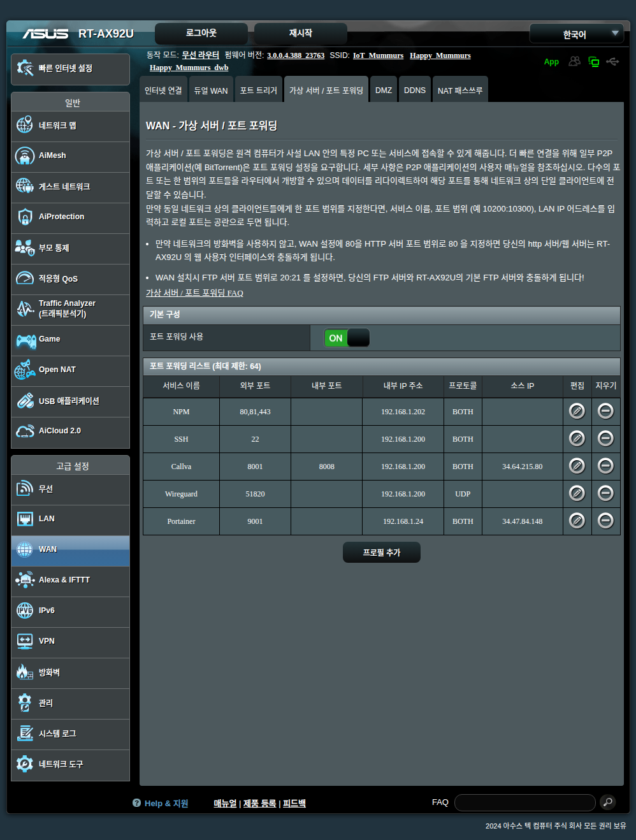Open AiProtection shield menu
The height and width of the screenshot is (840, 636).
25,217
